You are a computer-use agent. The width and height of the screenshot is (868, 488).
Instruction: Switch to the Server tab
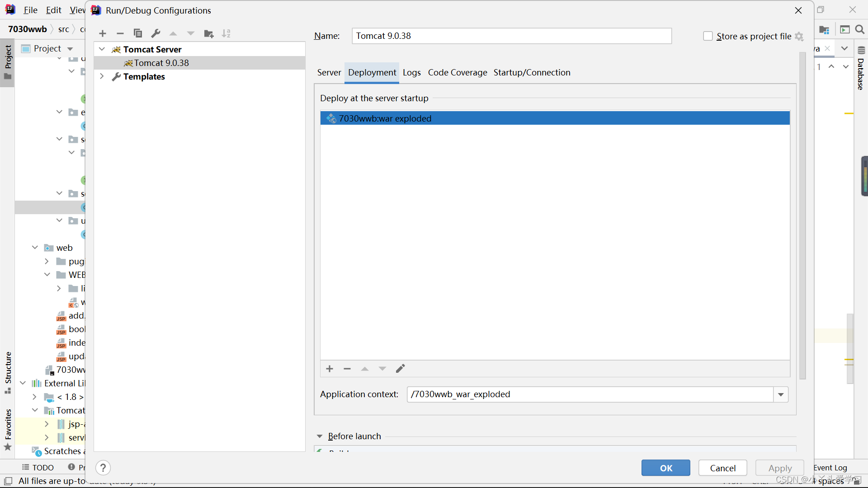coord(329,73)
